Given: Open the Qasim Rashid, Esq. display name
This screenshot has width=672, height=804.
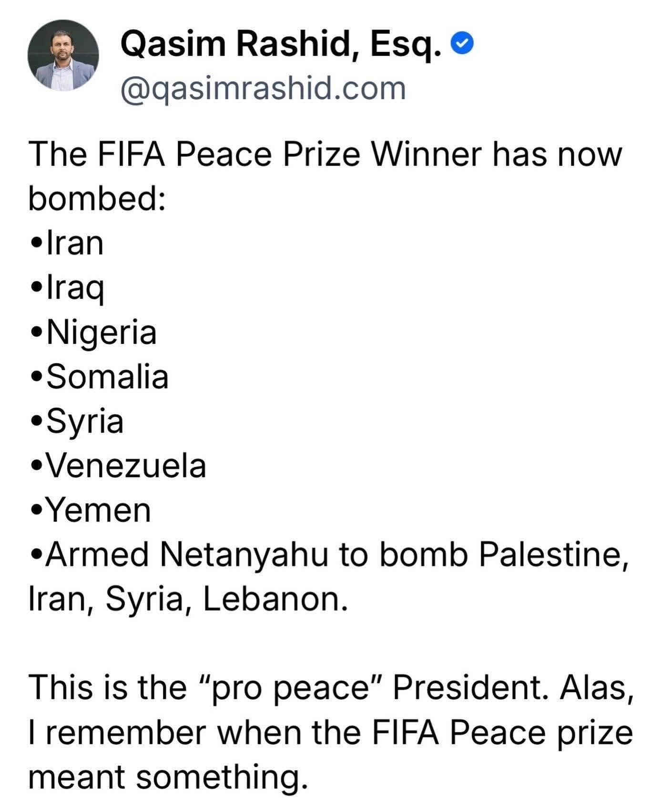Looking at the screenshot, I should 281,45.
